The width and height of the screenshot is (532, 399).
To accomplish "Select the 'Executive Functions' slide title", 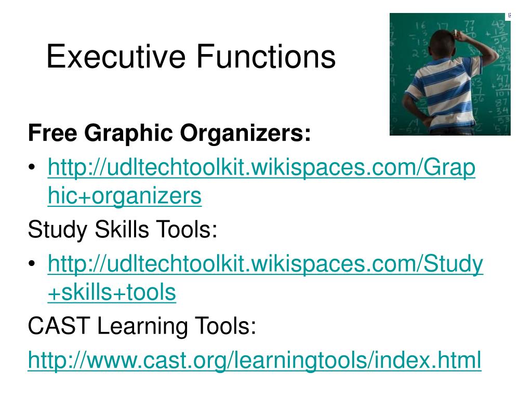I will [x=191, y=57].
